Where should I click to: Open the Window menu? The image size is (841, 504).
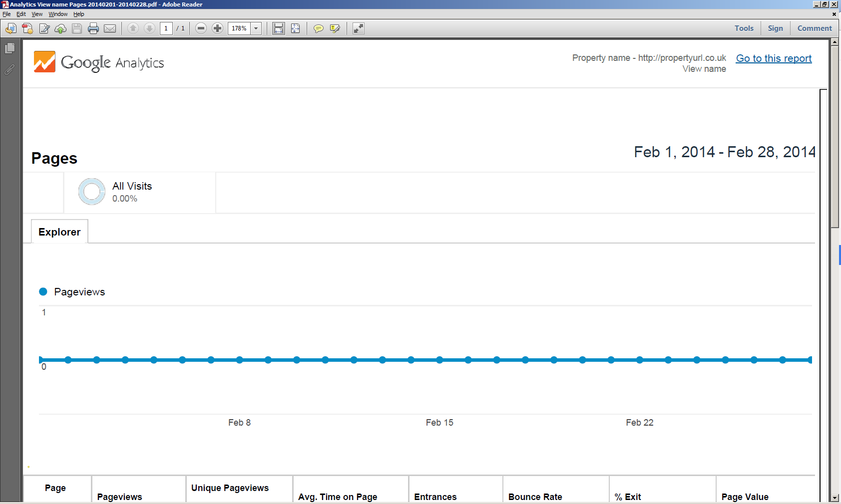58,14
